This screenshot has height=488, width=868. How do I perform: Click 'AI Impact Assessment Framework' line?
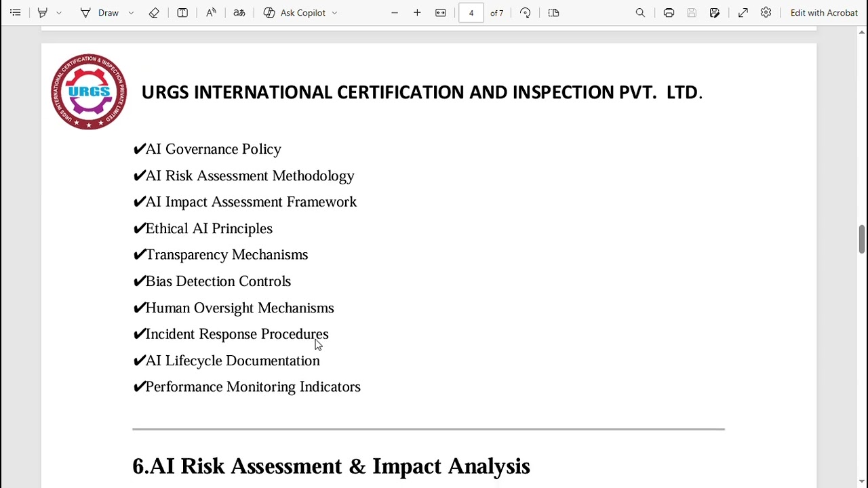click(245, 202)
